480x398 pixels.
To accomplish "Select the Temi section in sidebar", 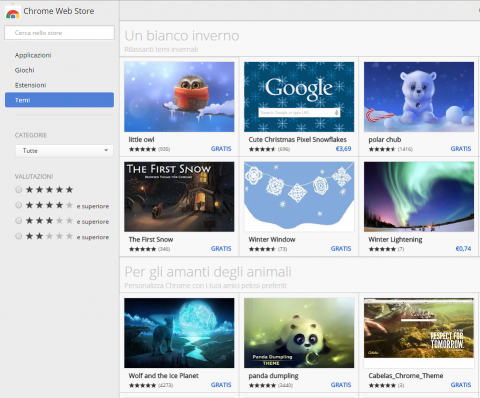I will coord(59,100).
